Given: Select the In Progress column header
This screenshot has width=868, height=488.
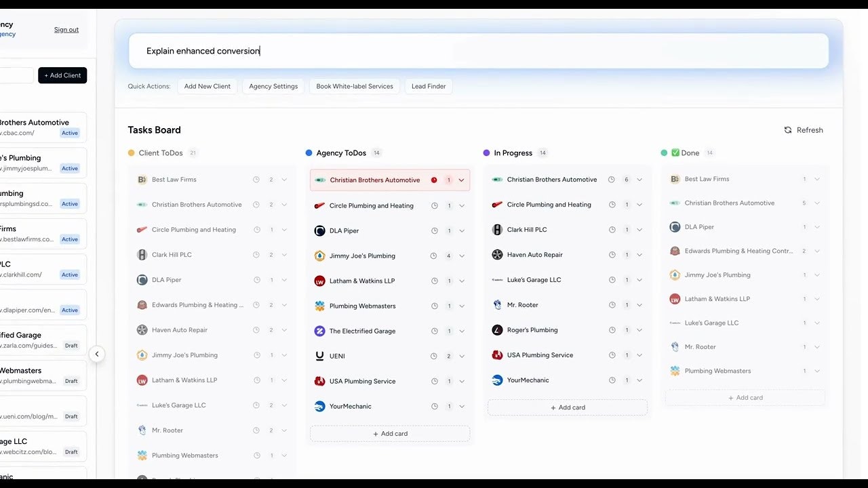Looking at the screenshot, I should 513,153.
